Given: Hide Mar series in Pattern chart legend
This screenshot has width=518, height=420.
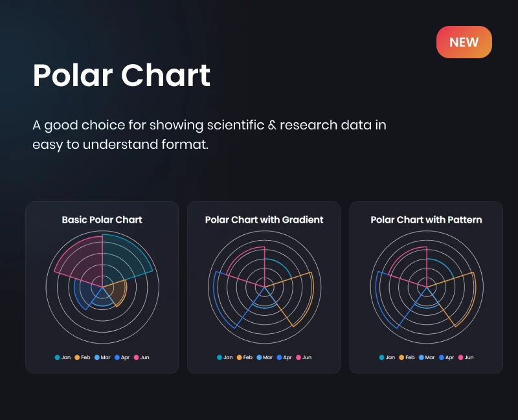Looking at the screenshot, I should 426,357.
